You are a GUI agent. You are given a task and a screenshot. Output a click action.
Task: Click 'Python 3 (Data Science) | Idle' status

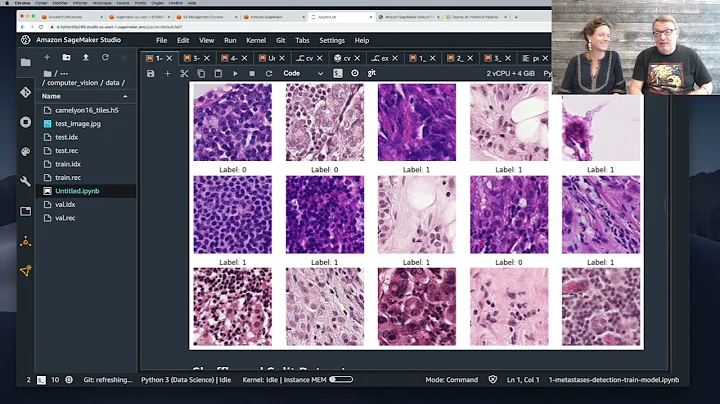pyautogui.click(x=186, y=380)
